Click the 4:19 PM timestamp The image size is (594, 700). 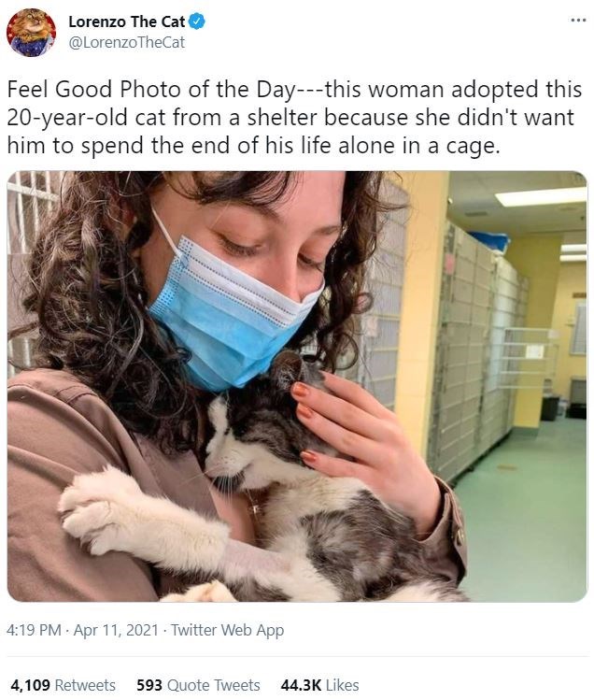(x=34, y=630)
